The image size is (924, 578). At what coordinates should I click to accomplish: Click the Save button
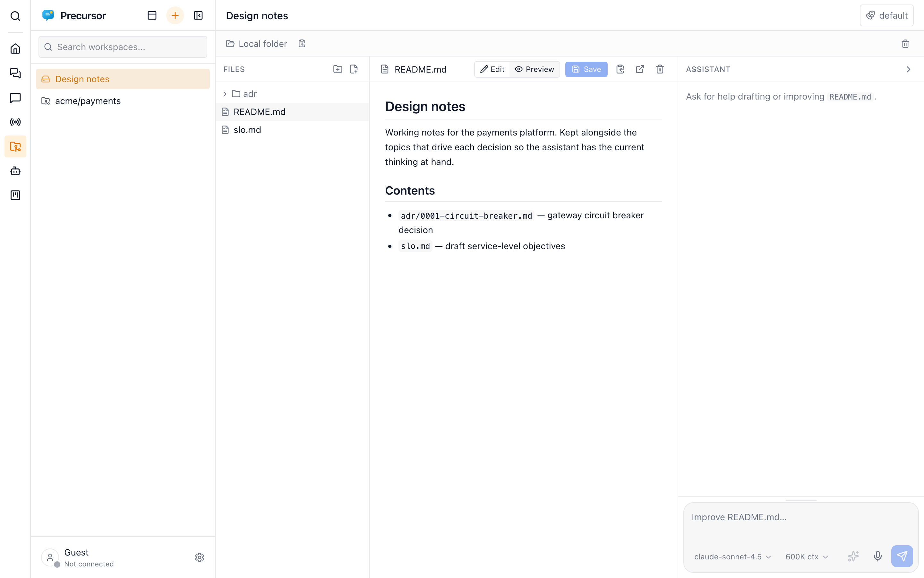[586, 69]
